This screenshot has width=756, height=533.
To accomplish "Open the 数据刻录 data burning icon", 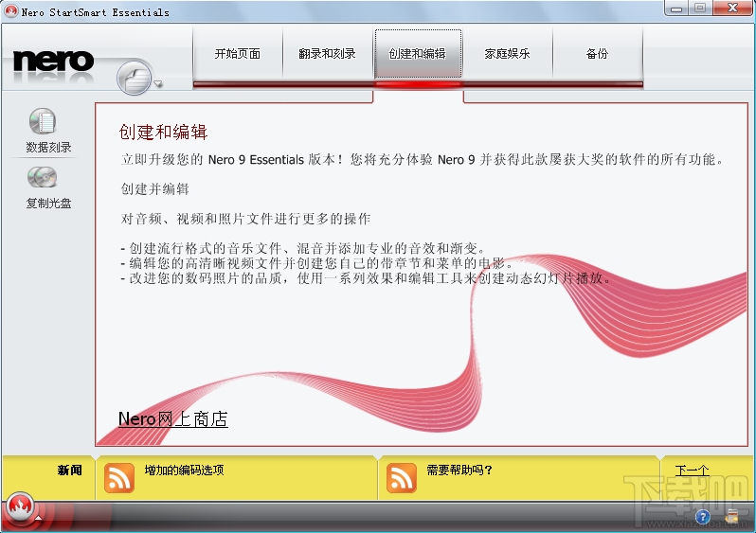I will [43, 121].
